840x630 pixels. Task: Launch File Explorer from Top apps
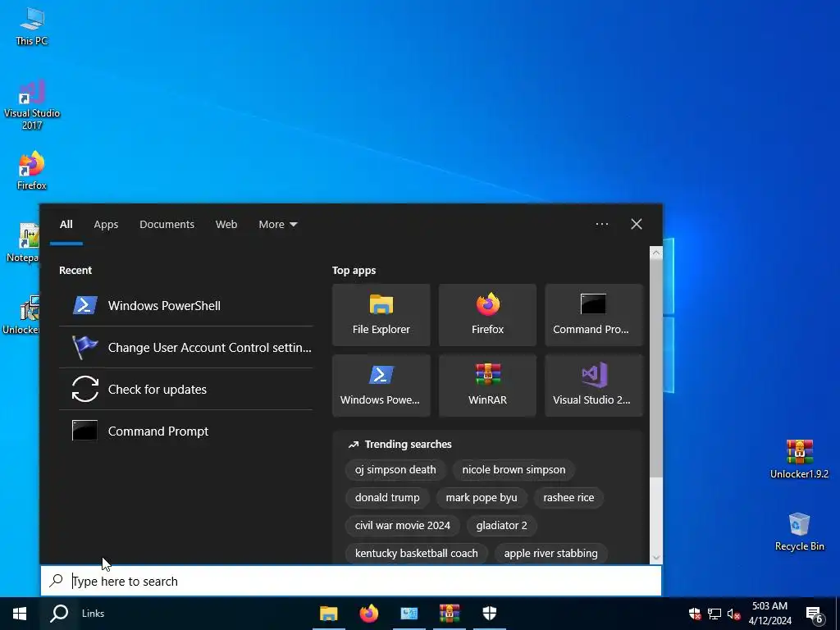pyautogui.click(x=381, y=314)
